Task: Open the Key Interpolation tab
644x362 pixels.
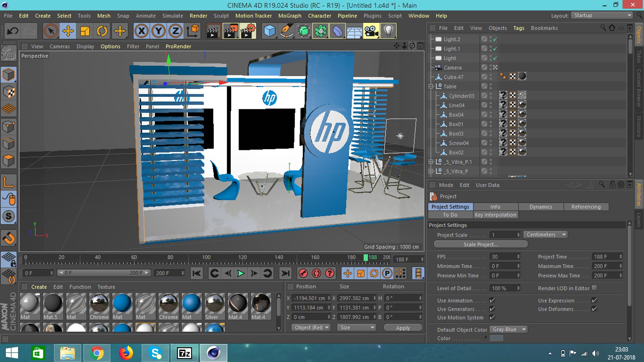Action: (x=495, y=215)
